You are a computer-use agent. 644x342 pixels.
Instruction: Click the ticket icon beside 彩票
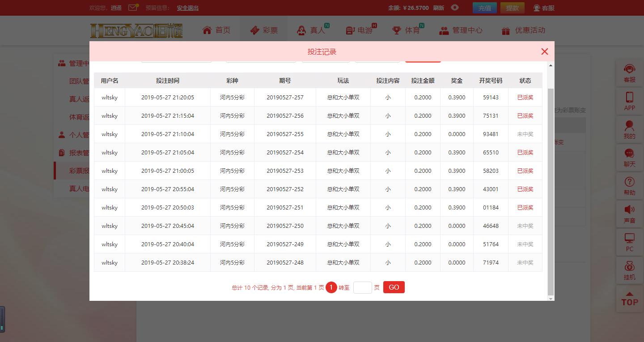(x=254, y=30)
